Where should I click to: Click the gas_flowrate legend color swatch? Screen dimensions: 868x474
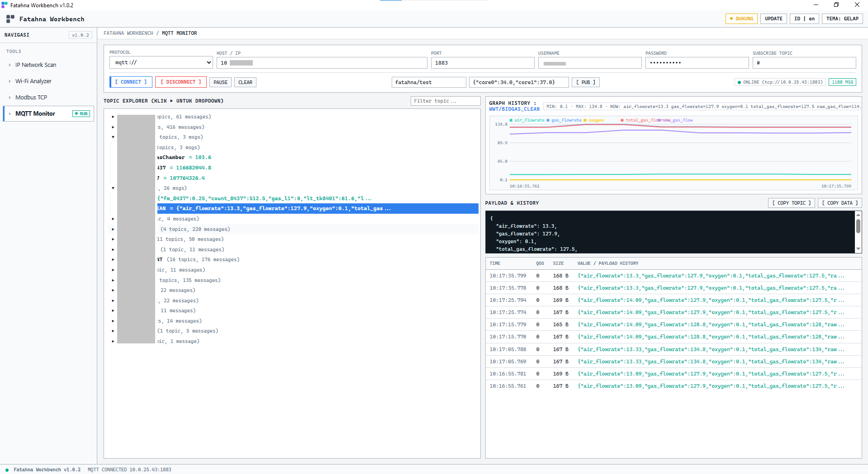(548, 120)
